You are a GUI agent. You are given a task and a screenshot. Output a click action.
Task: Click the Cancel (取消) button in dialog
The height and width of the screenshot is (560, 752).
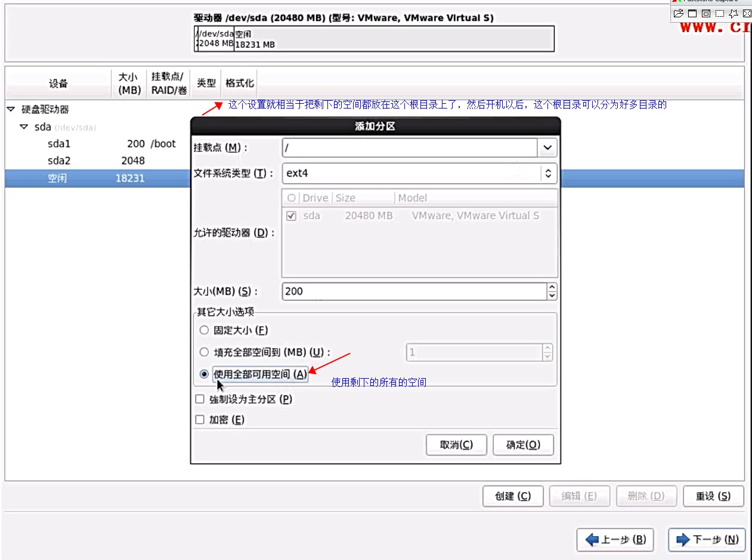456,445
